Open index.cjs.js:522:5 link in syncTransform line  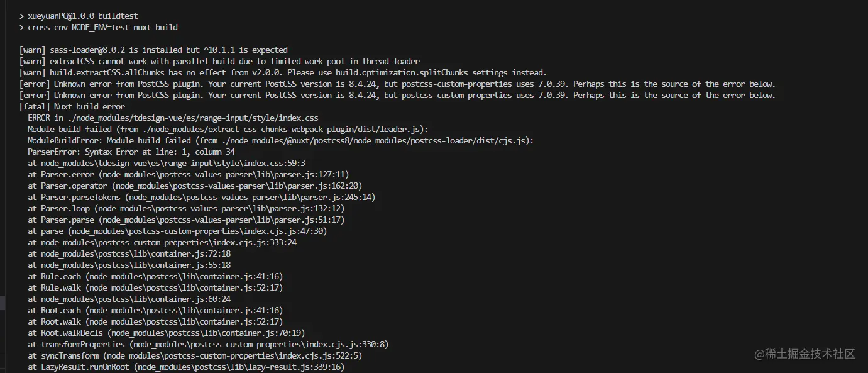click(232, 355)
